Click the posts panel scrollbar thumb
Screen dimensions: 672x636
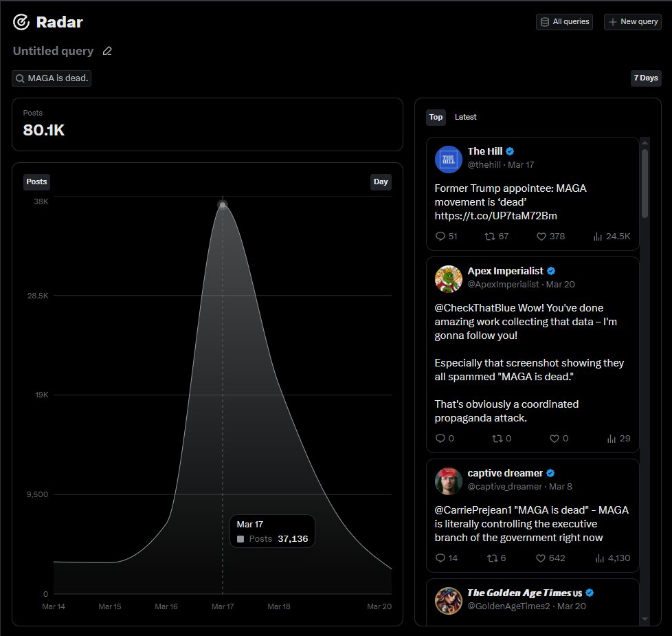coord(645,184)
